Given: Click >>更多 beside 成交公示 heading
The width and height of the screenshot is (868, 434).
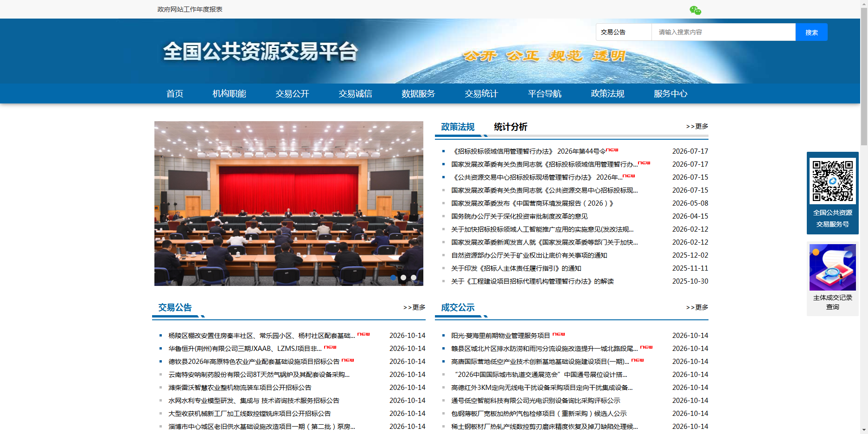Looking at the screenshot, I should (x=697, y=307).
